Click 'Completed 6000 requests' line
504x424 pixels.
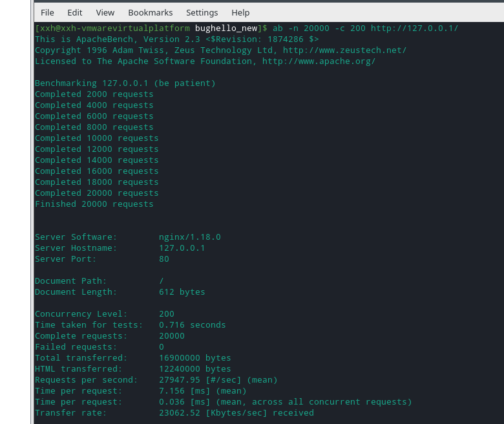tap(94, 116)
